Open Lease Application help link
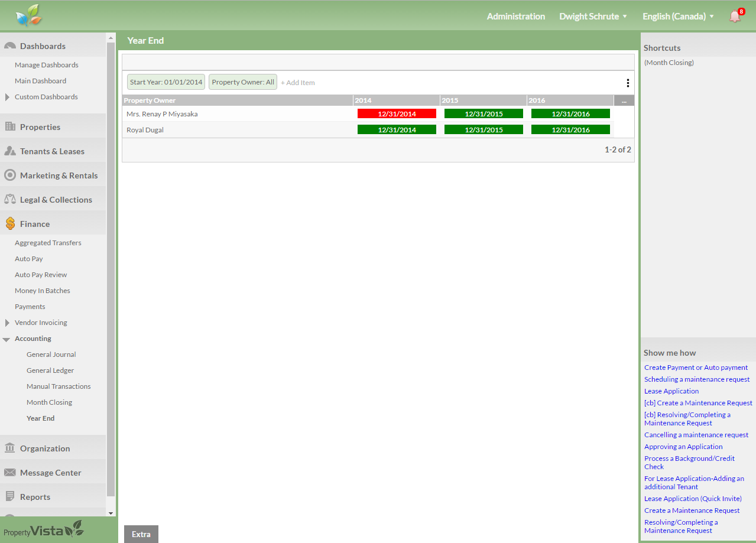This screenshot has width=756, height=543. click(671, 391)
